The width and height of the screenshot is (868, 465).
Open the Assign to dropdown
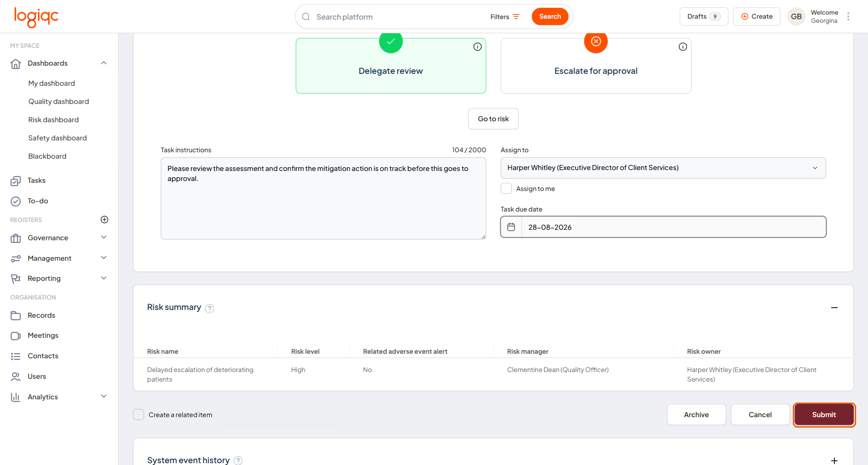pyautogui.click(x=663, y=168)
